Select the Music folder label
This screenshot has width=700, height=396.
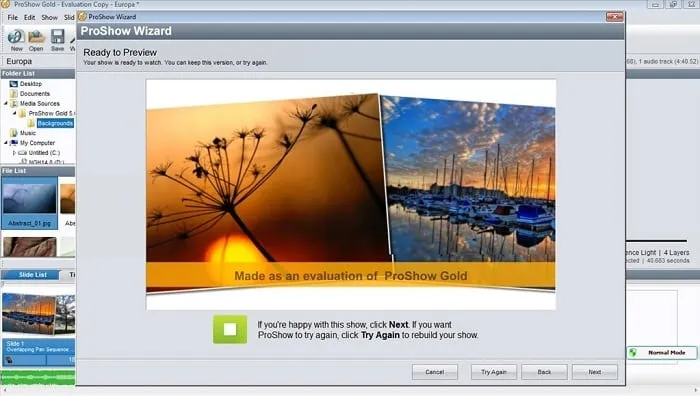coord(28,133)
